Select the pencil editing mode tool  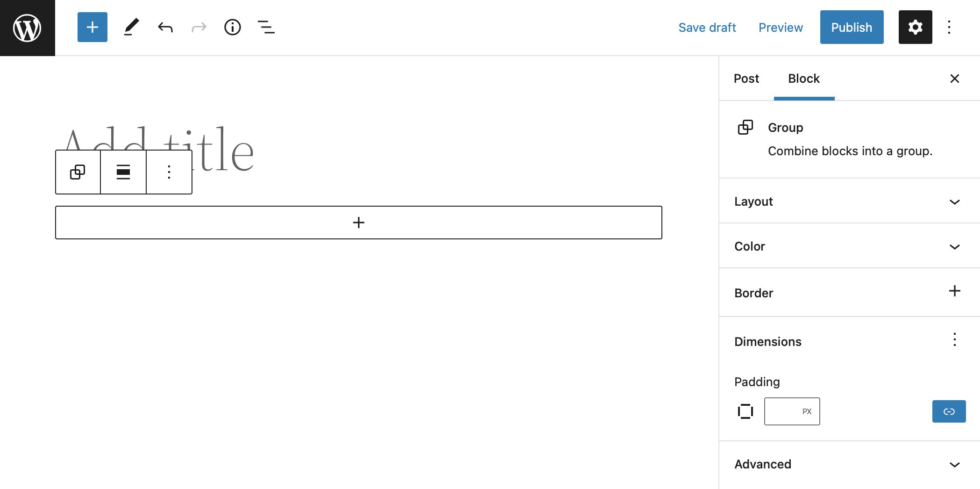pyautogui.click(x=131, y=27)
